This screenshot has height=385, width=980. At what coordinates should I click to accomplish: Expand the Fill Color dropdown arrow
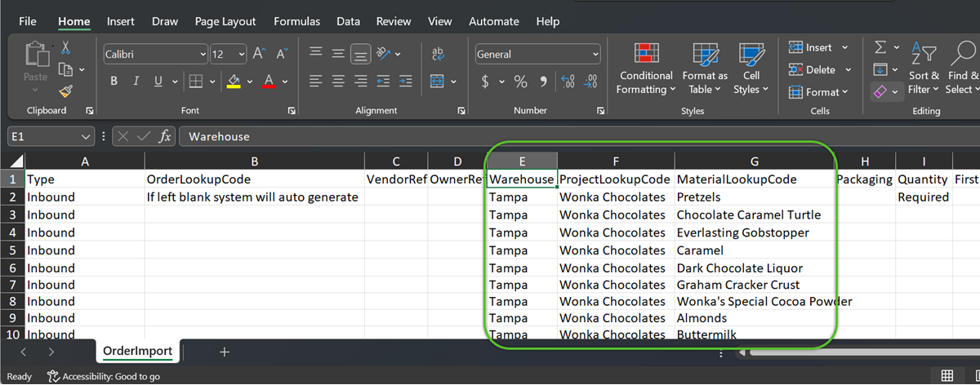coord(250,81)
